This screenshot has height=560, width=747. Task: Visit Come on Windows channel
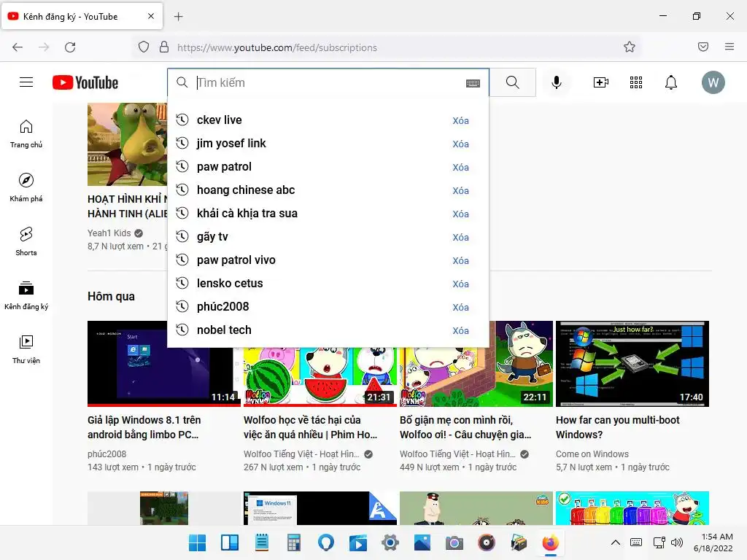[x=592, y=454]
